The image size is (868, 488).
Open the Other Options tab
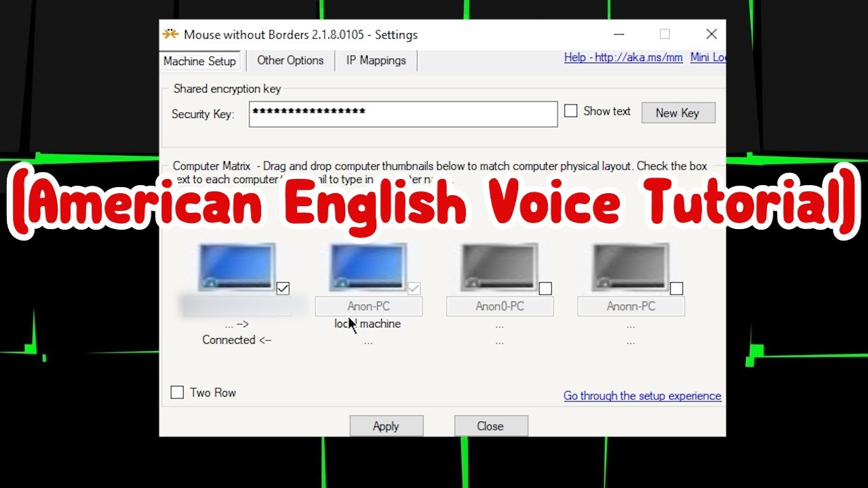pyautogui.click(x=290, y=60)
